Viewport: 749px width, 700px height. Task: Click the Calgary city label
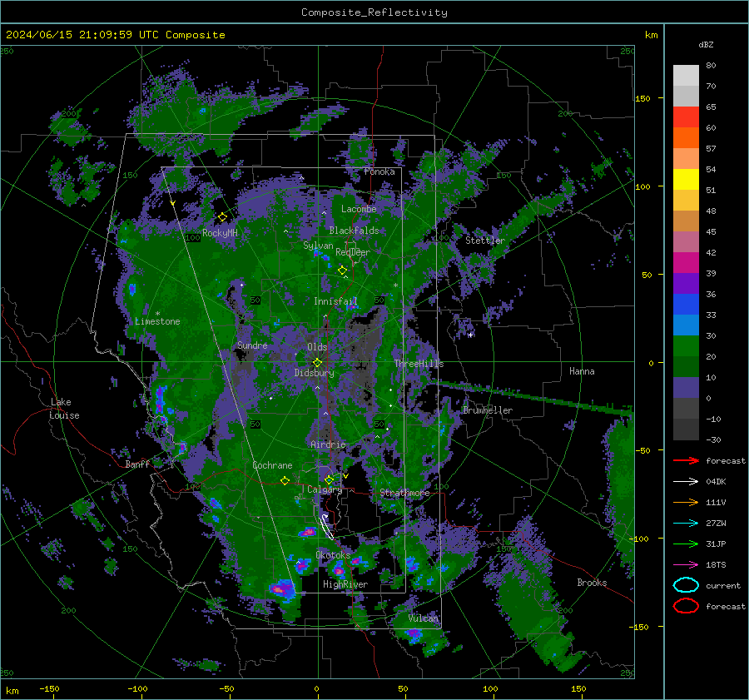(x=325, y=489)
